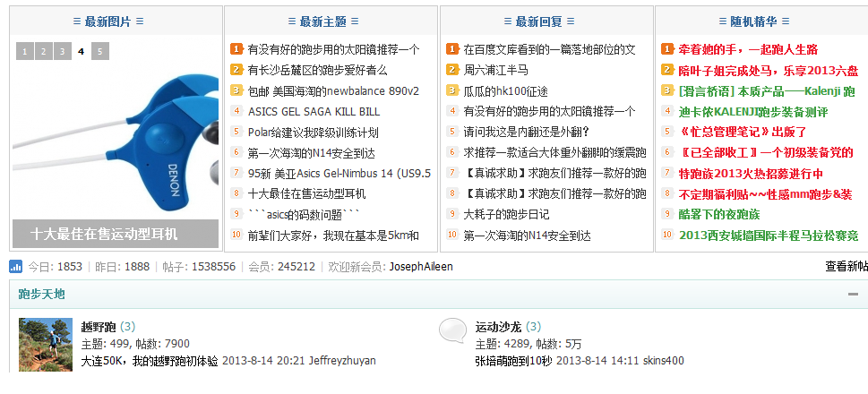Image resolution: width=868 pixels, height=394 pixels.
Task: Click the blue statistics bar chart icon
Action: tap(15, 267)
